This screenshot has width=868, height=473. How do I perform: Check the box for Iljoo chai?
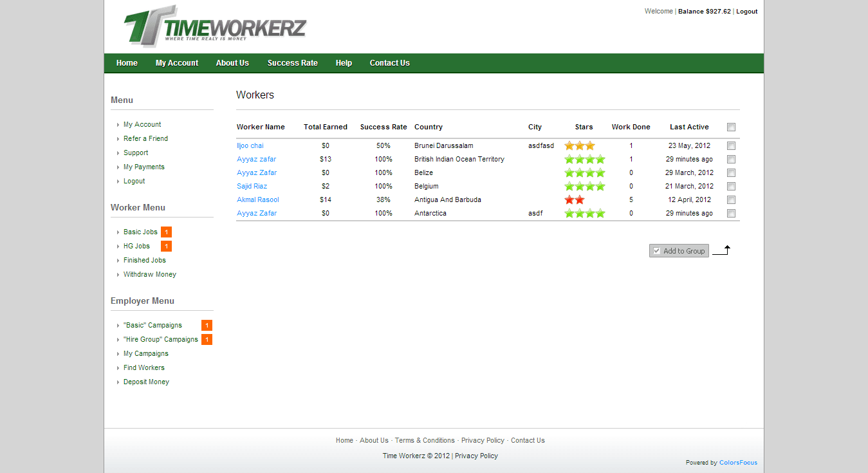(x=731, y=146)
